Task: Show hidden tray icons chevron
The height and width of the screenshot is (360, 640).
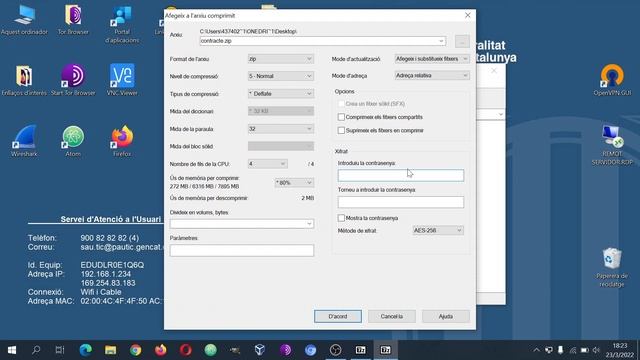Action: [x=536, y=350]
